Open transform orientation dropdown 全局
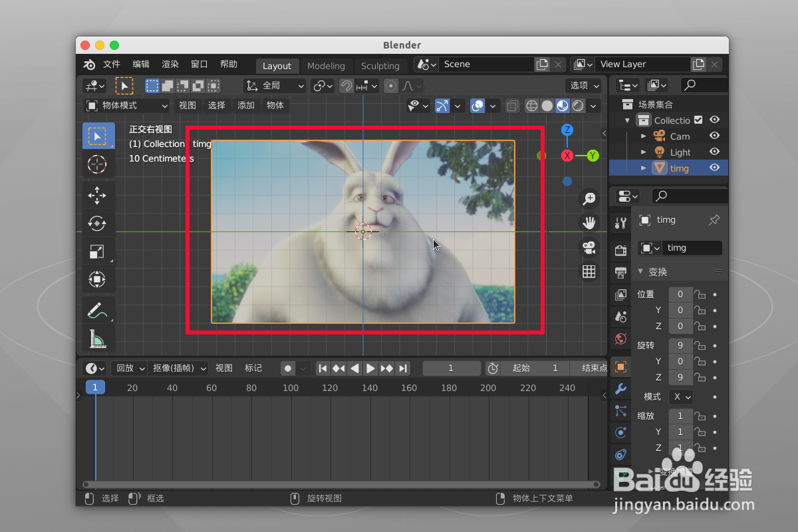798x532 pixels. (275, 86)
